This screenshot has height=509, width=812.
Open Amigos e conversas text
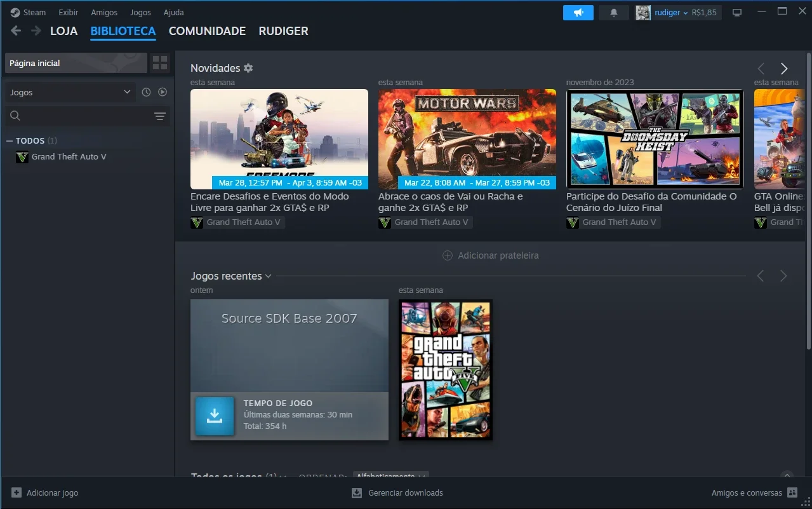[747, 492]
